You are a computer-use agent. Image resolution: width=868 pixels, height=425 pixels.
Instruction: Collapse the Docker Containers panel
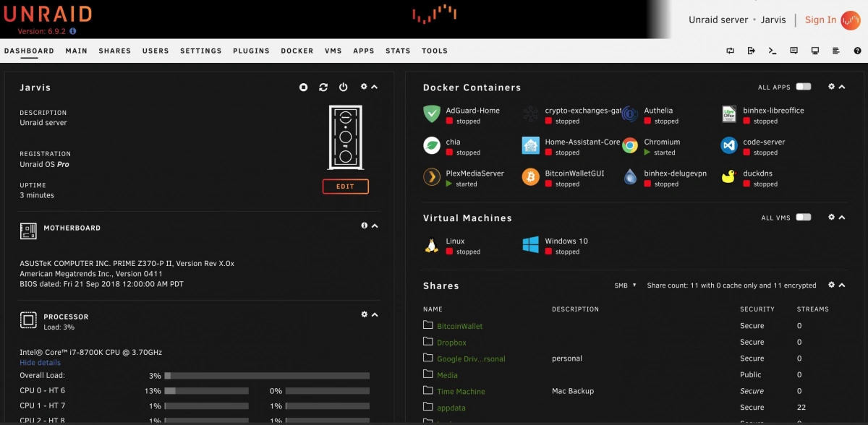(x=842, y=87)
